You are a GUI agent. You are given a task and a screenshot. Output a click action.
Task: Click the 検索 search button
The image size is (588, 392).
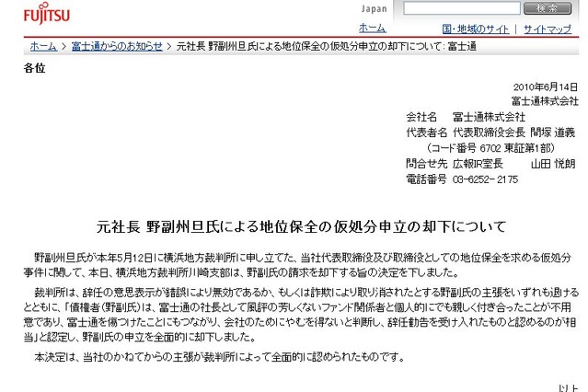click(548, 8)
